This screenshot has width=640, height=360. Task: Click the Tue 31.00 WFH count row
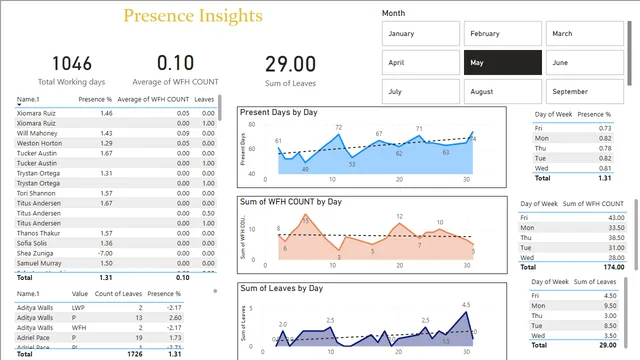click(x=572, y=248)
